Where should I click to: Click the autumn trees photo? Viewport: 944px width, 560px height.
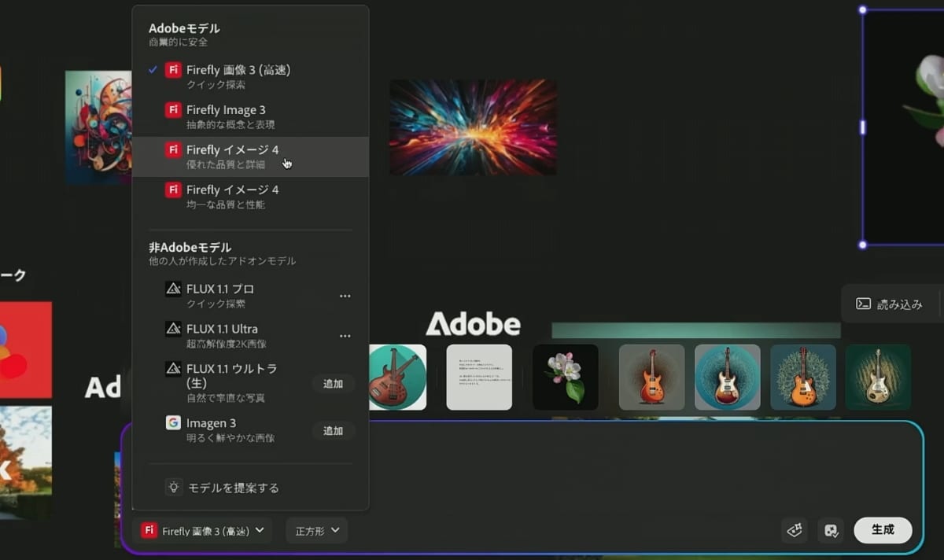(x=25, y=462)
